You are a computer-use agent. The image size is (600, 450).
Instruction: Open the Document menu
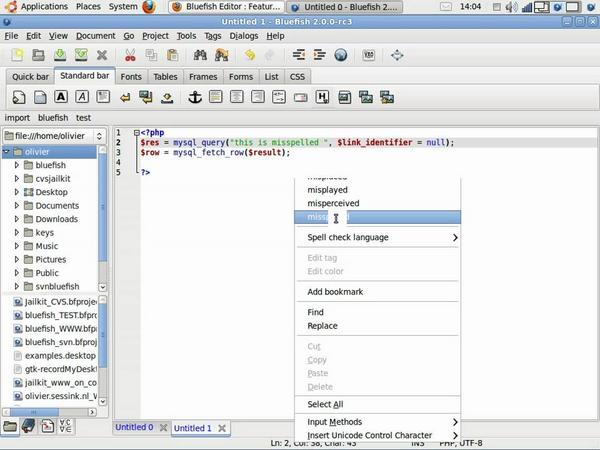[x=95, y=36]
